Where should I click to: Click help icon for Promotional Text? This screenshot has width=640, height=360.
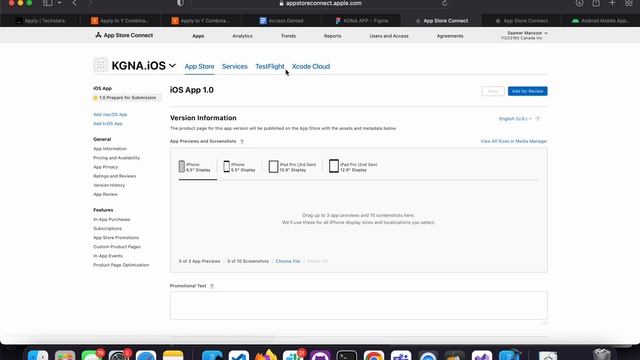(212, 286)
